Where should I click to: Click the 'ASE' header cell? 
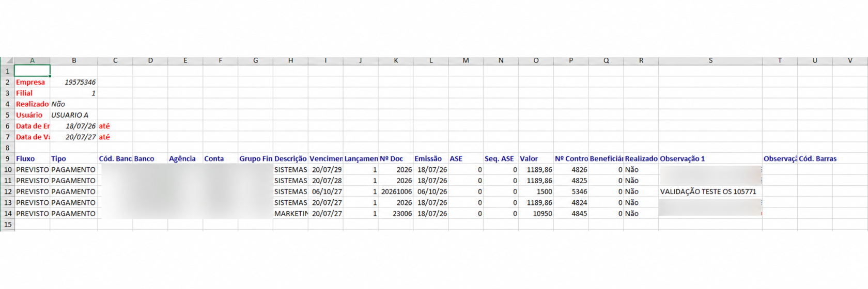tap(466, 158)
